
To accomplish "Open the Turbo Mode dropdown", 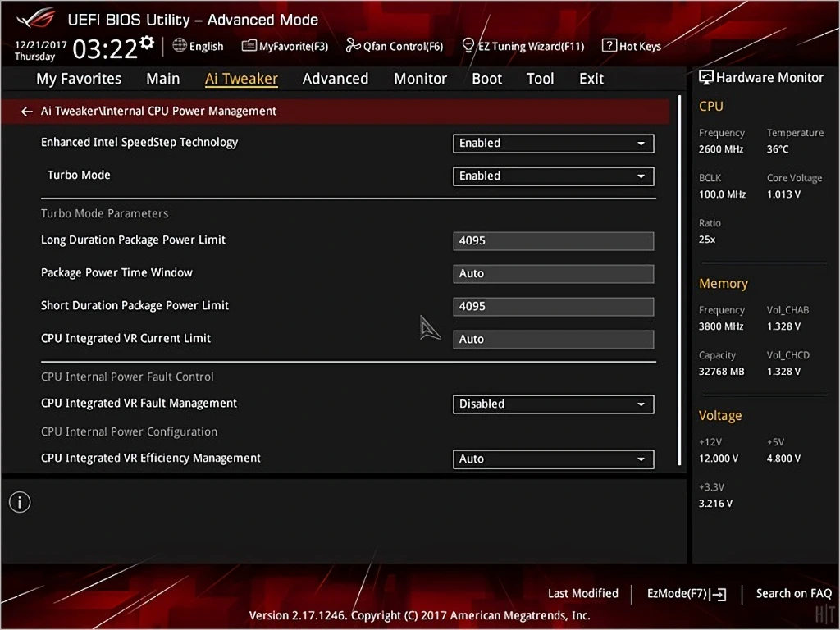I will [554, 176].
